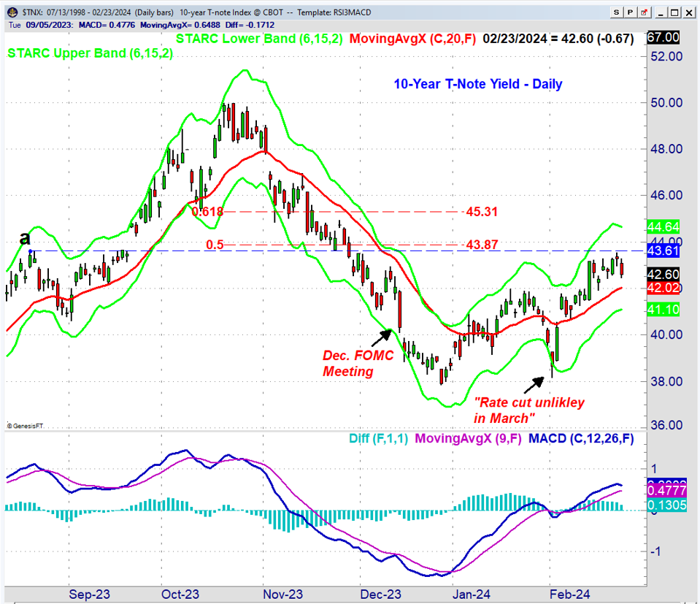This screenshot has width=700, height=604.
Task: Click the "Rate cut unlikley in March" annotation
Action: click(529, 409)
